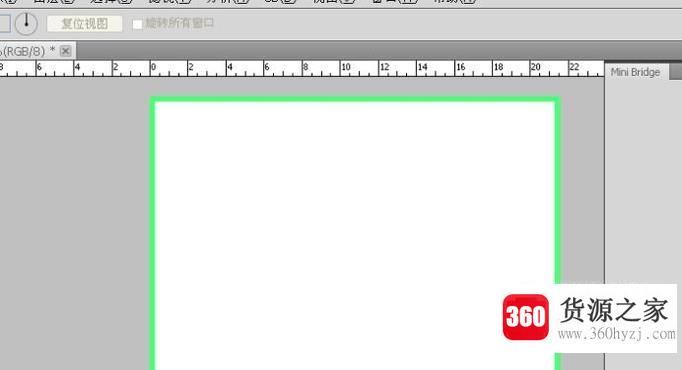Click the 复位视图 reset view button
Image resolution: width=682 pixels, height=370 pixels.
click(x=84, y=24)
